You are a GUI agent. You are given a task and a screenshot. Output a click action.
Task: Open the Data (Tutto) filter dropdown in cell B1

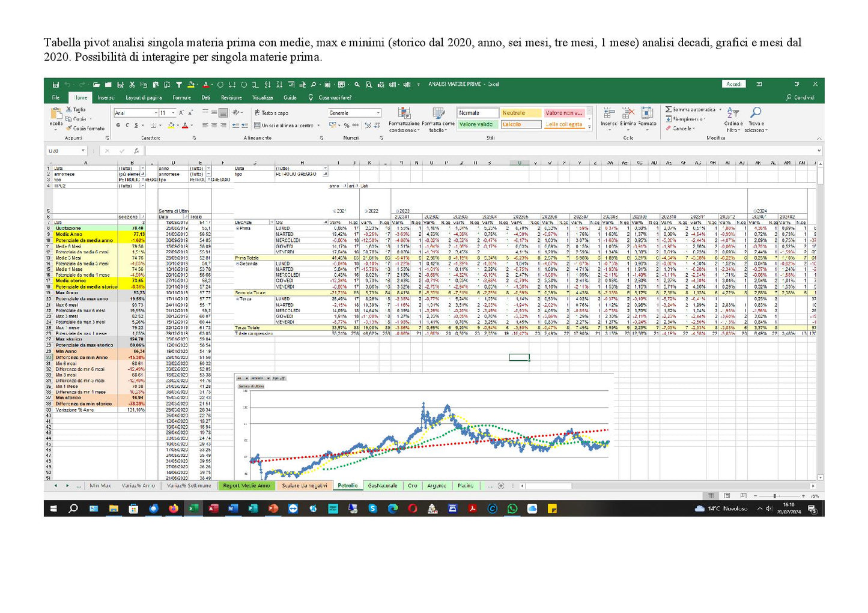142,168
